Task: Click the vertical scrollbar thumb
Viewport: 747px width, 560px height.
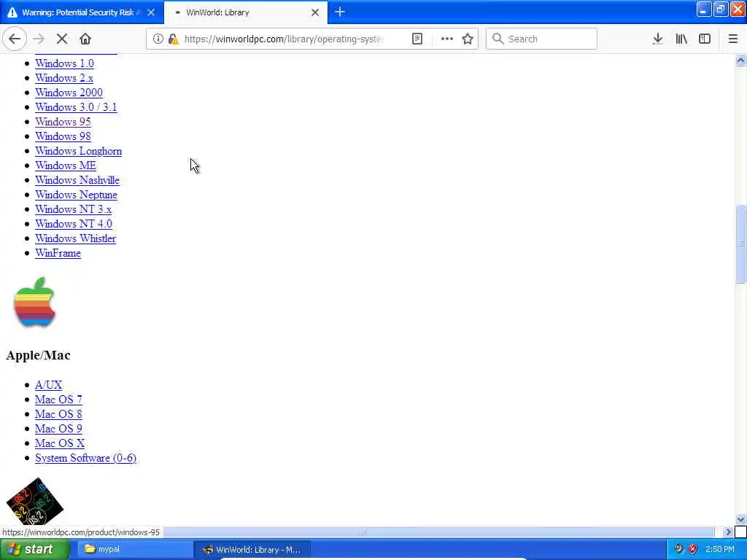Action: (740, 244)
